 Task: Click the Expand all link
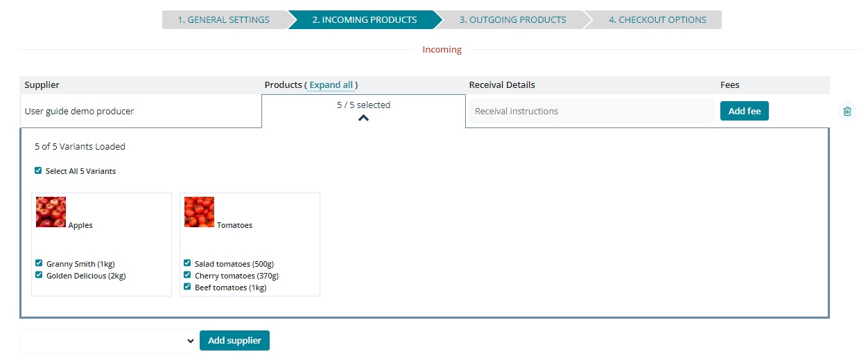[x=331, y=85]
